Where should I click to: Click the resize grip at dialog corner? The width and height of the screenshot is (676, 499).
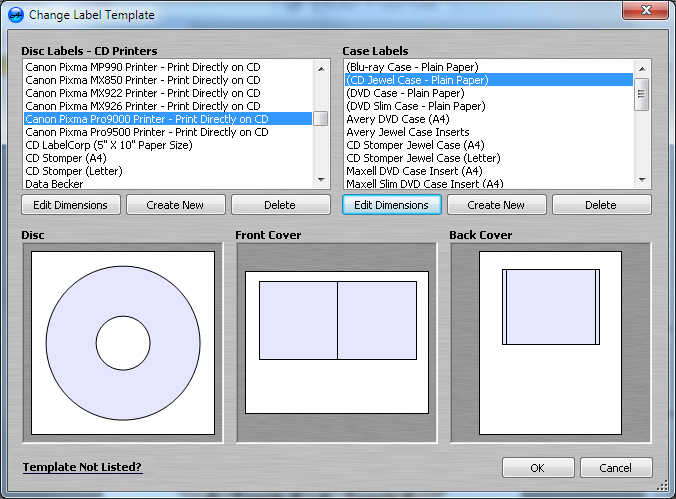tap(663, 486)
